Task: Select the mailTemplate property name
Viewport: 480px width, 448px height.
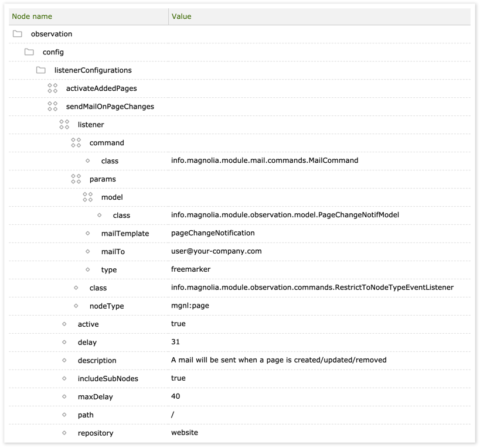Action: click(125, 234)
